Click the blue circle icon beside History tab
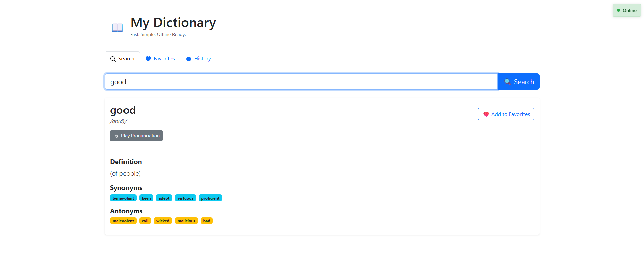The image size is (644, 277). [189, 59]
